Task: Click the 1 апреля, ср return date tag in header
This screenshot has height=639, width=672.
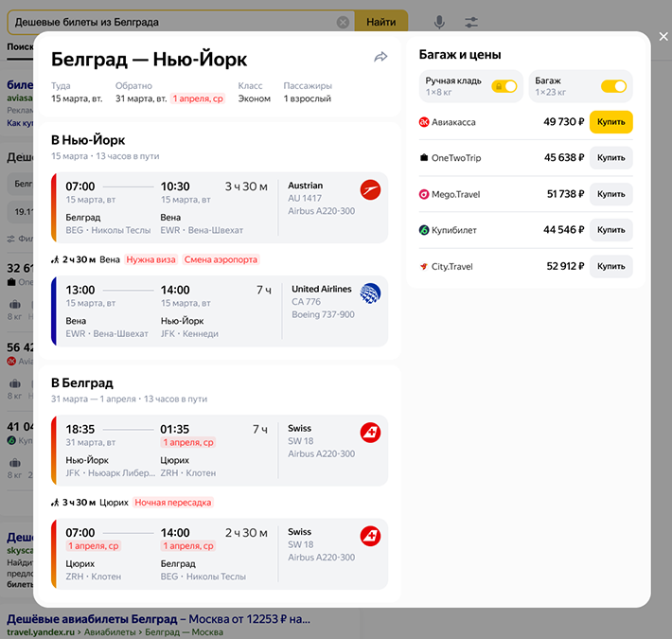Action: coord(198,98)
